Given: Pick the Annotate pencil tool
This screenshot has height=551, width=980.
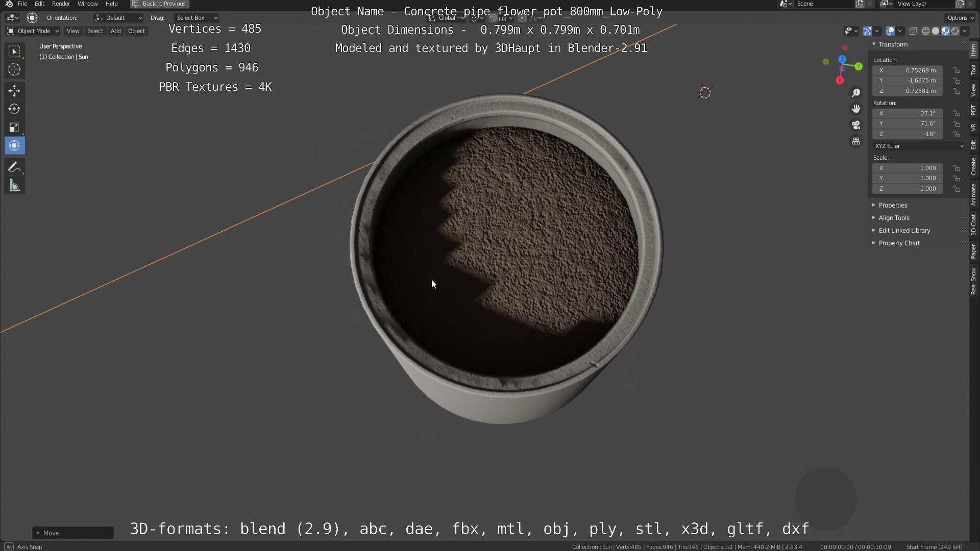Looking at the screenshot, I should tap(14, 167).
